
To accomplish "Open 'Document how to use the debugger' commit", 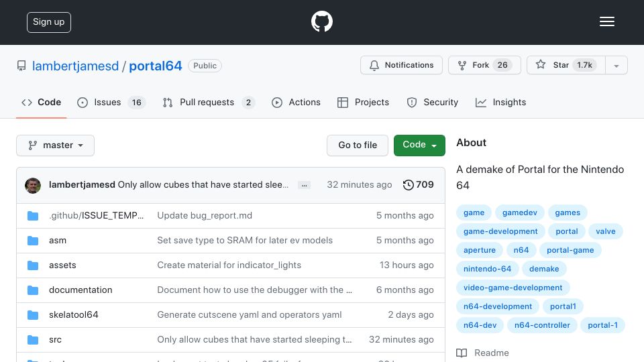I will pyautogui.click(x=255, y=290).
